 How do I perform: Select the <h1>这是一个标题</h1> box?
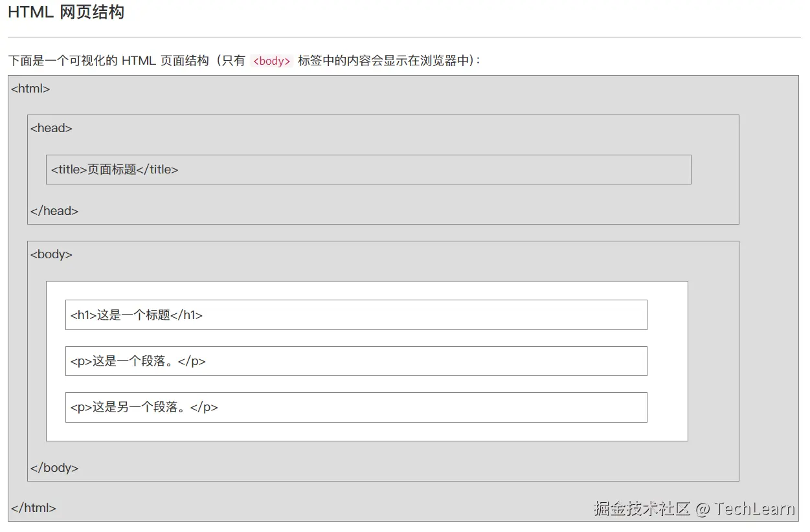coord(356,315)
